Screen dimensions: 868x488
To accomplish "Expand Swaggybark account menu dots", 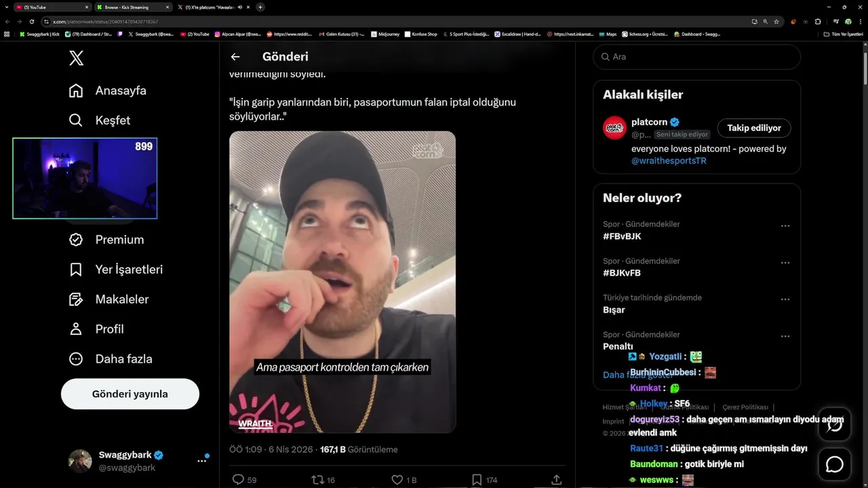I will [201, 460].
